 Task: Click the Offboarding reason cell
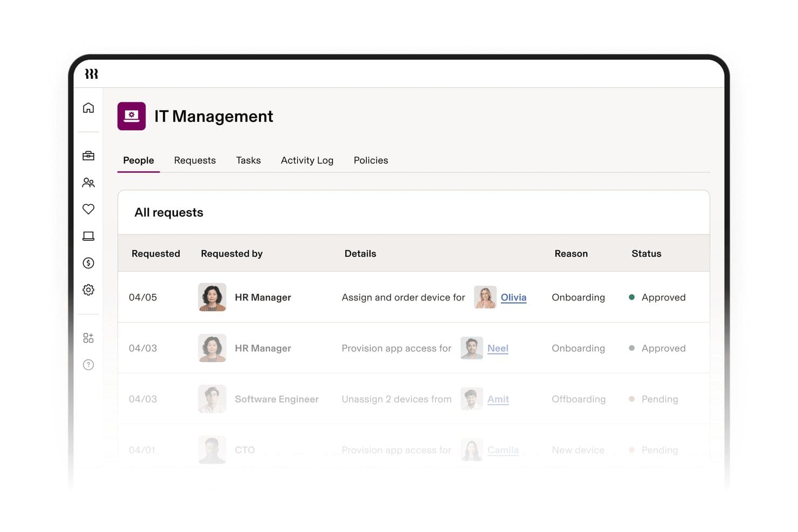[x=579, y=399]
